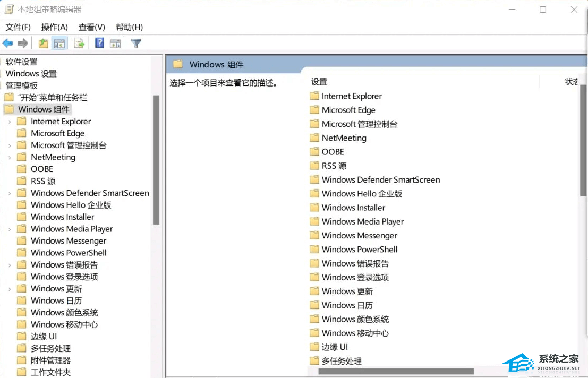Expand the Windows 更新 tree node
588x378 pixels.
(x=10, y=288)
